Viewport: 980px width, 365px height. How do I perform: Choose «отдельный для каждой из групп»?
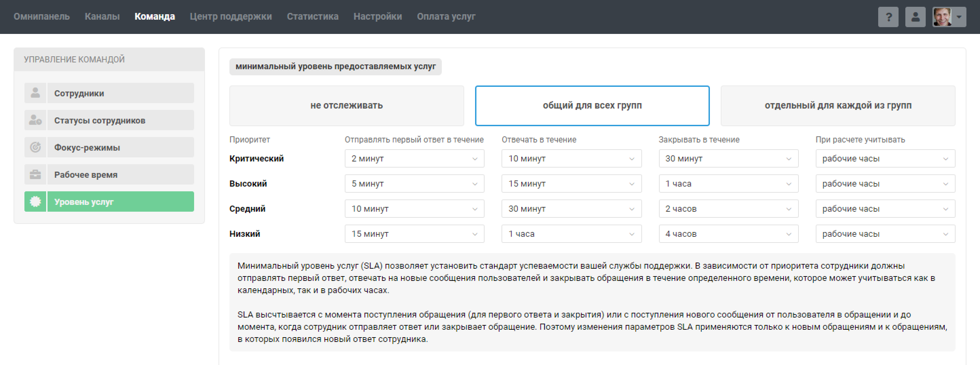tap(837, 106)
